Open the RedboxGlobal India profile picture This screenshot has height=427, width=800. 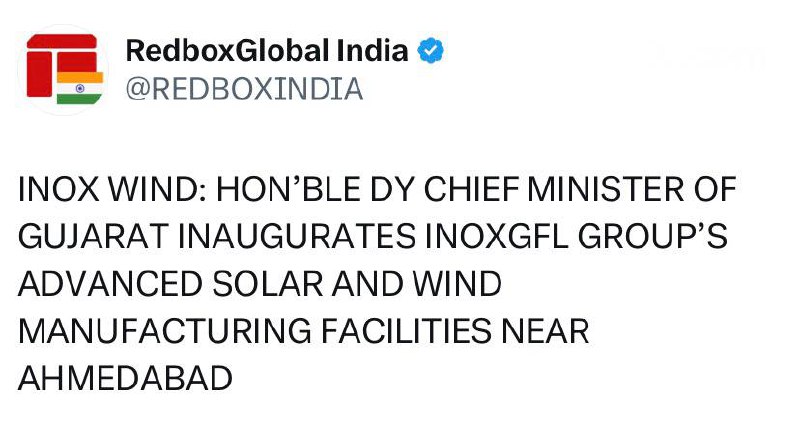[63, 69]
